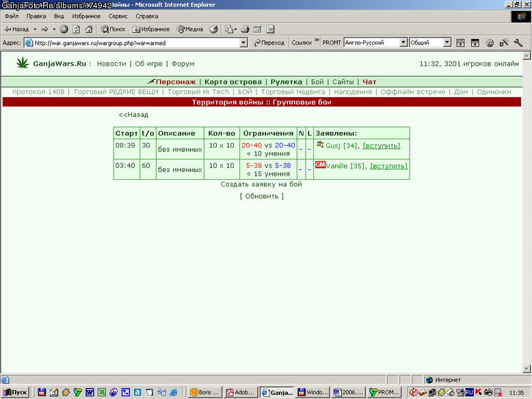Open the History toolbar icon
Viewport: 532px width, 399px height.
pos(213,29)
